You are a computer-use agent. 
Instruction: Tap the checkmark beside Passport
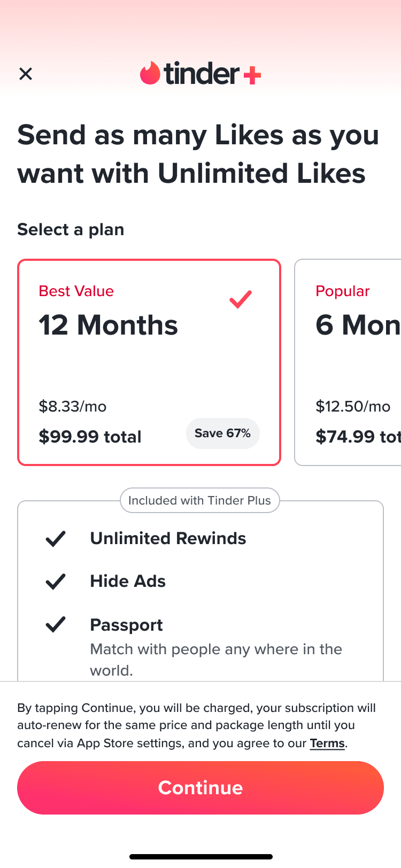(x=56, y=624)
